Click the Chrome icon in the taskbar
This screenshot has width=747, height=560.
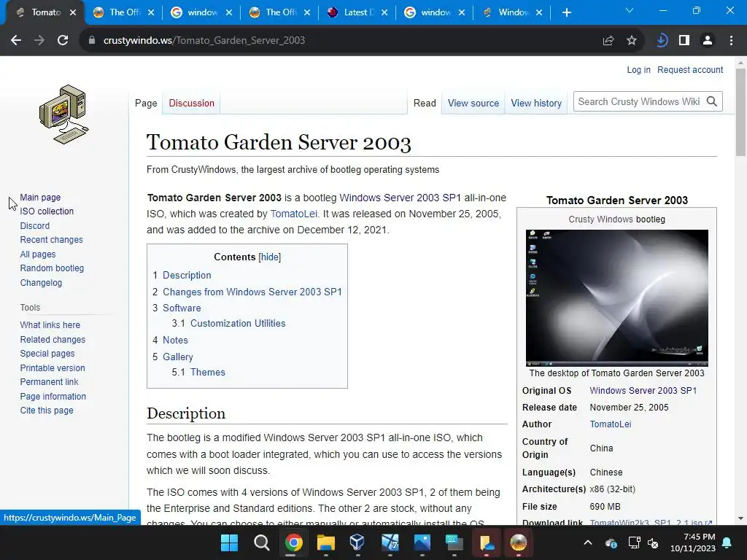[293, 542]
